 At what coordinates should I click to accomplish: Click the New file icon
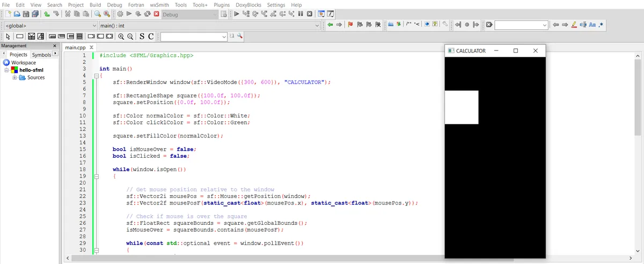pos(8,14)
